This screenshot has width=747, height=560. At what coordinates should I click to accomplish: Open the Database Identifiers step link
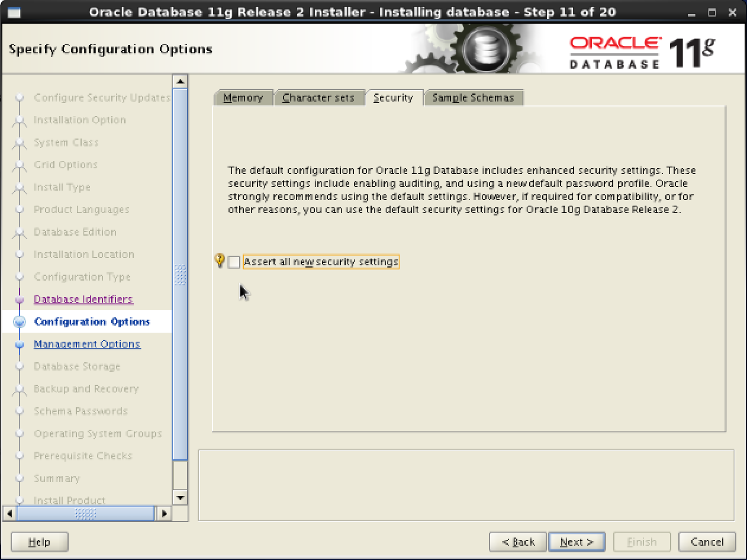[83, 300]
